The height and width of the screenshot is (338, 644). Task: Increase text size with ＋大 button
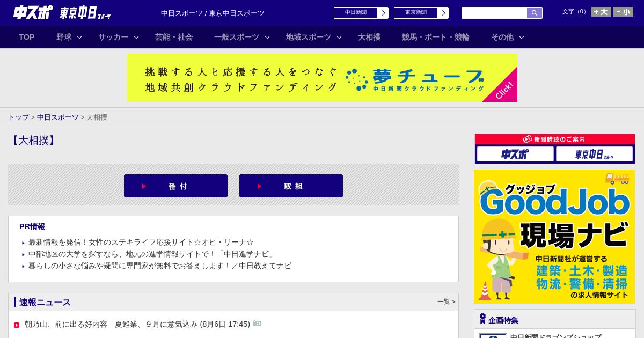click(x=601, y=12)
